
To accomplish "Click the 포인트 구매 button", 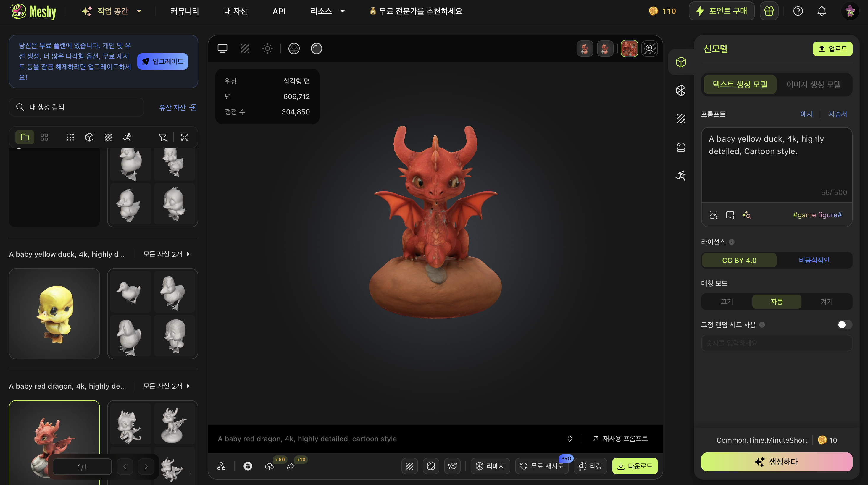I will coord(722,11).
